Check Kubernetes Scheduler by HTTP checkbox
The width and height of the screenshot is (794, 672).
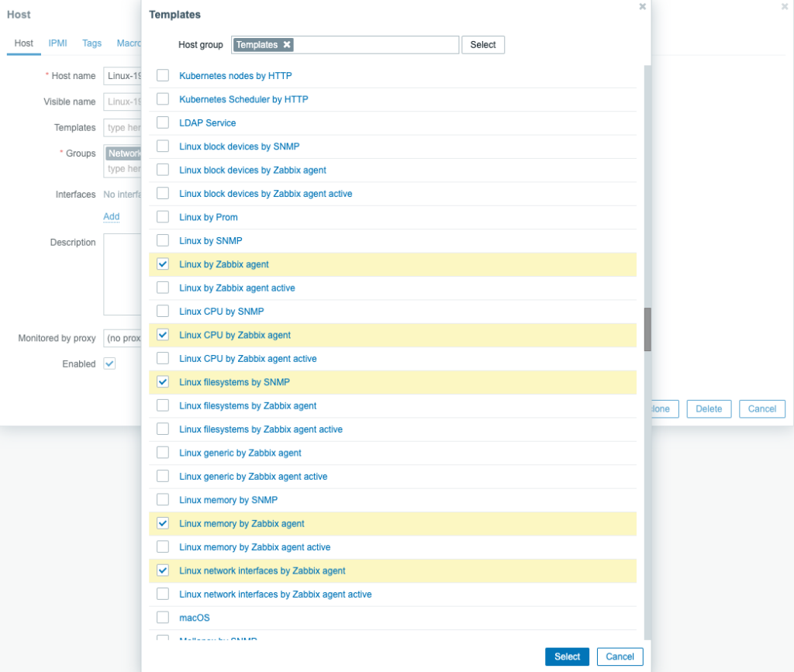click(x=163, y=99)
